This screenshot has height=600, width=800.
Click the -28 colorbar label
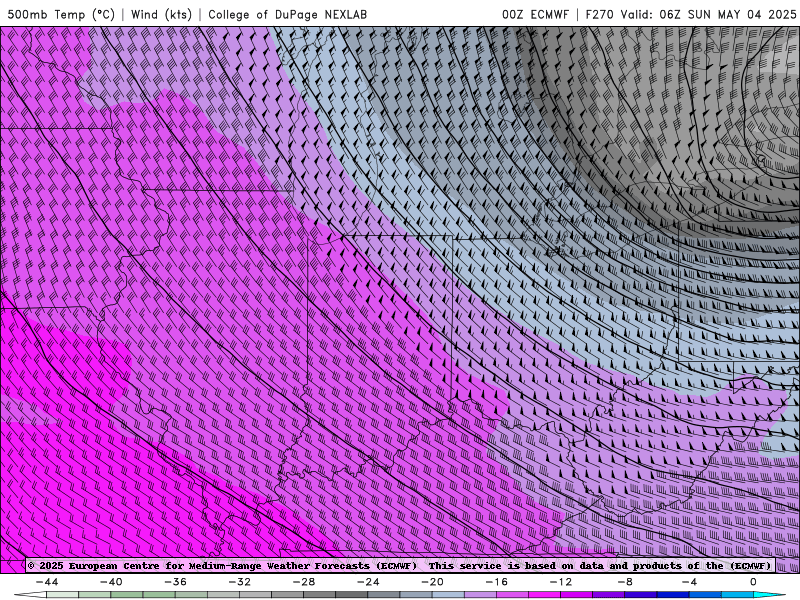click(x=304, y=582)
